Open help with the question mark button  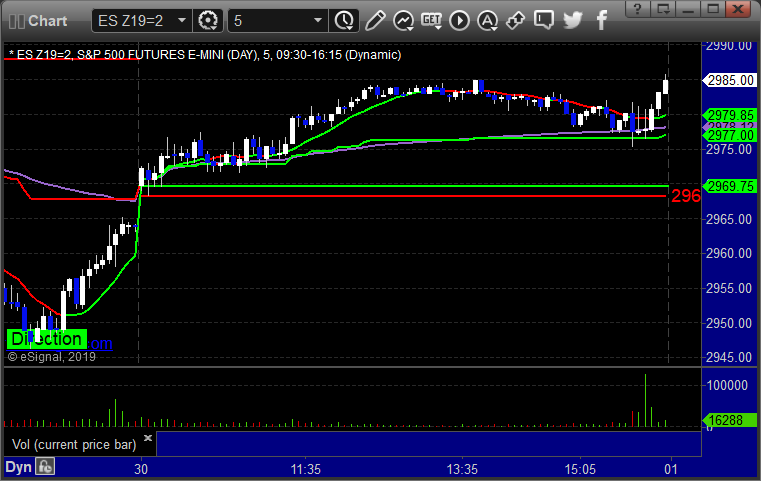[x=638, y=9]
